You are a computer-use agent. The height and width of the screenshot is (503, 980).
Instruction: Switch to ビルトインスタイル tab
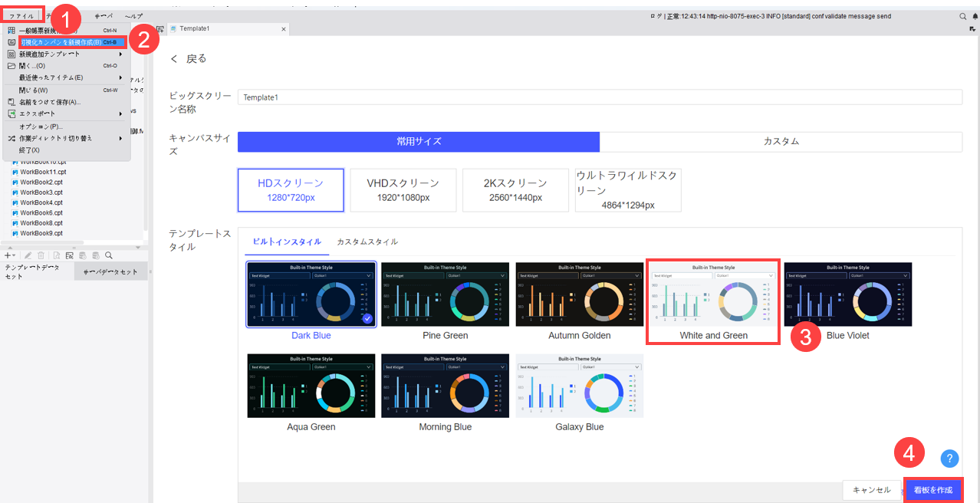[x=287, y=242]
